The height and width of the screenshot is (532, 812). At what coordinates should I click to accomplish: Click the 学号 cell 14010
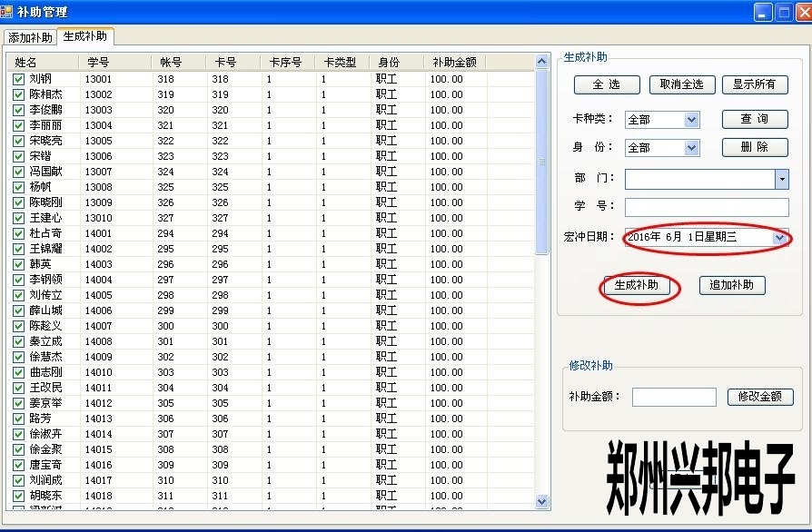point(98,372)
